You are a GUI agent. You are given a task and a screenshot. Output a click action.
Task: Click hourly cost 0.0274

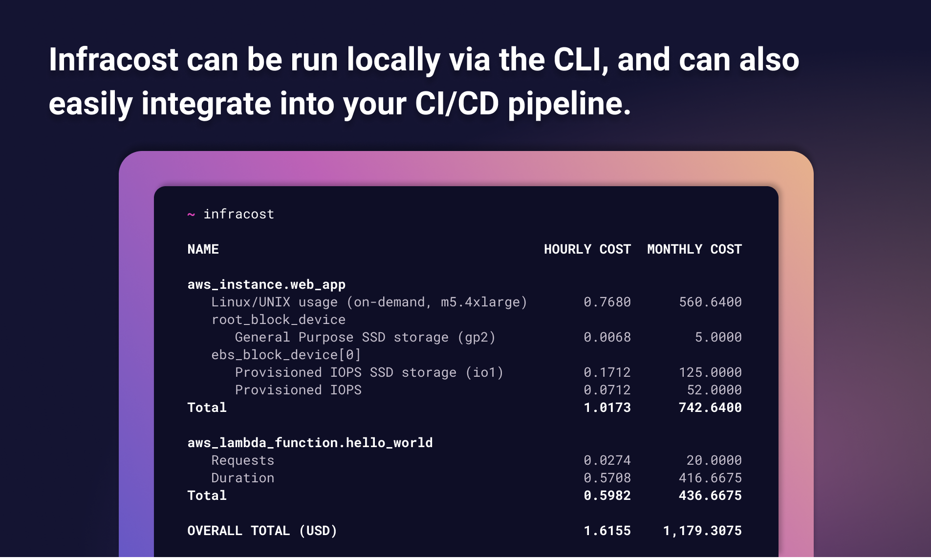point(607,460)
